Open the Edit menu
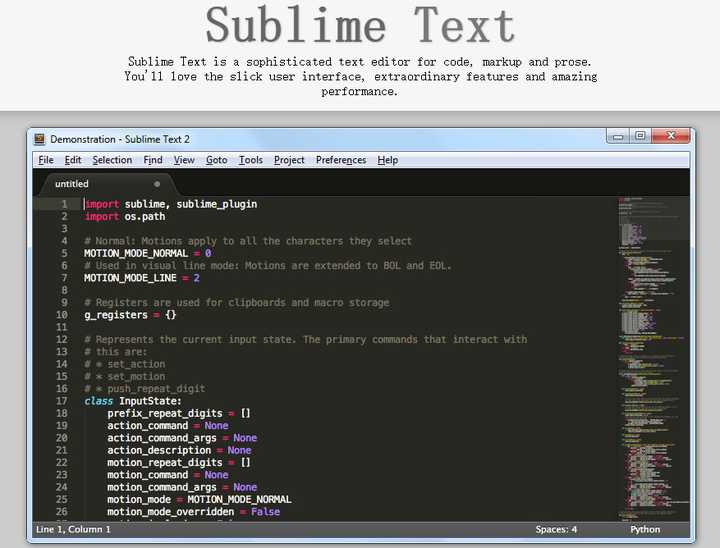720x548 pixels. 73,160
